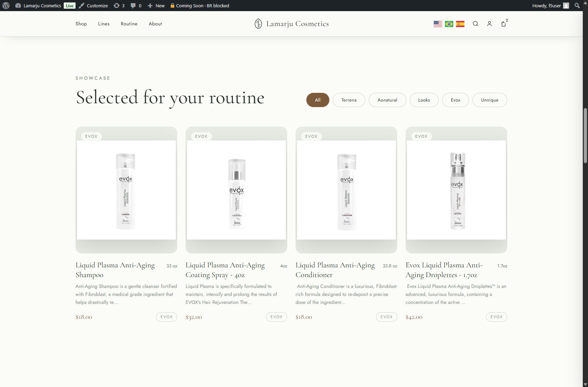Screen dimensions: 588x387
Task: Click EVOX tag beside the Shampoo price
Action: [166, 317]
